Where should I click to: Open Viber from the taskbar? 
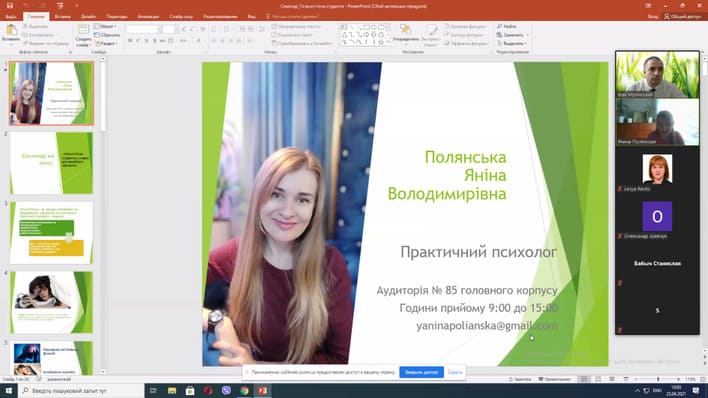tap(226, 390)
